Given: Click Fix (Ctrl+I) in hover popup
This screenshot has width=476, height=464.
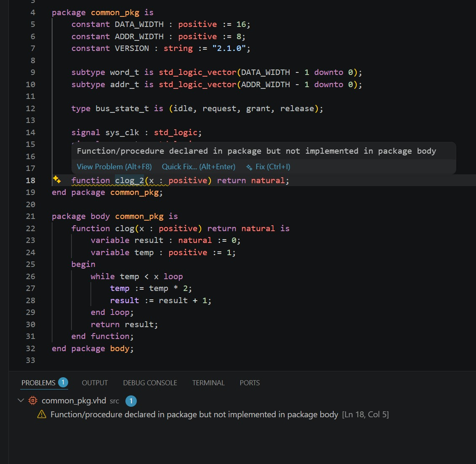Looking at the screenshot, I should 273,167.
